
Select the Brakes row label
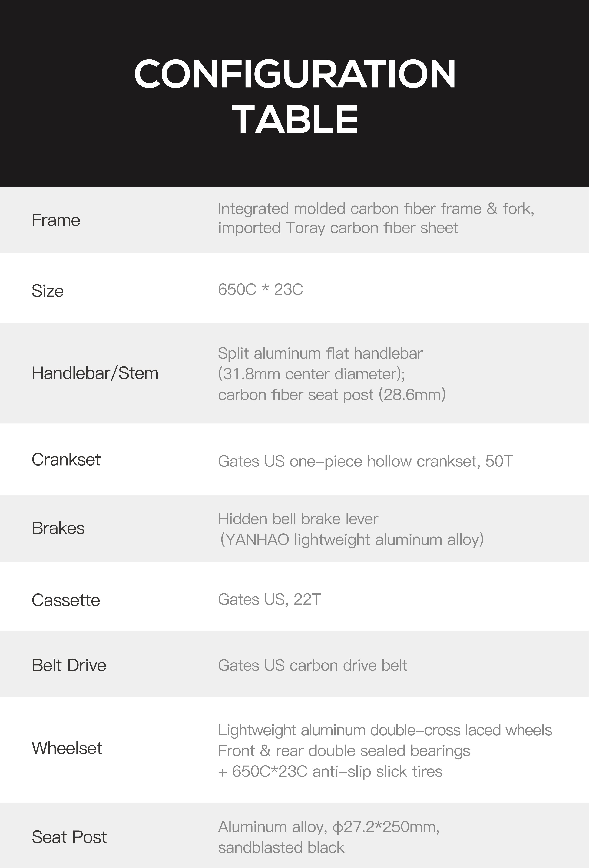pos(58,528)
